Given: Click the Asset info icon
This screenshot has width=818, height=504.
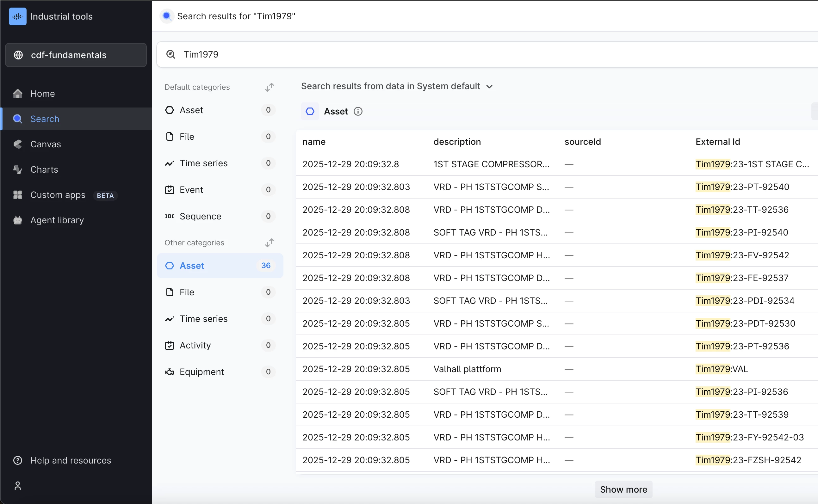Looking at the screenshot, I should click(x=358, y=111).
